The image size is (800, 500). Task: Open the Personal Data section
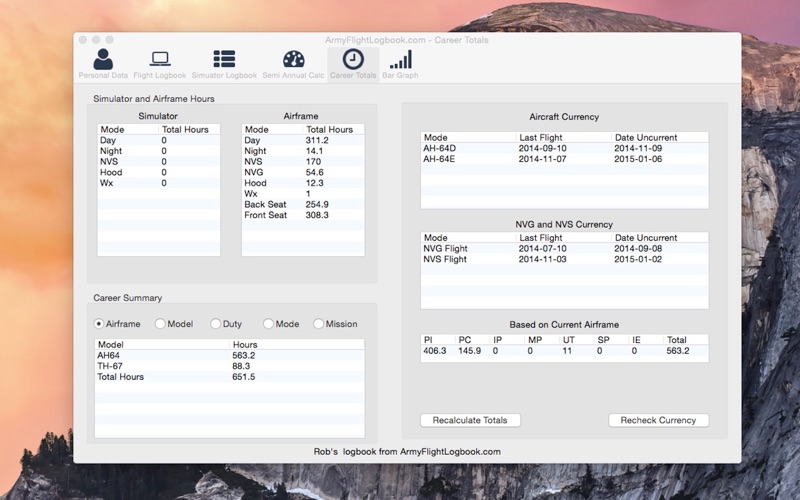click(103, 64)
